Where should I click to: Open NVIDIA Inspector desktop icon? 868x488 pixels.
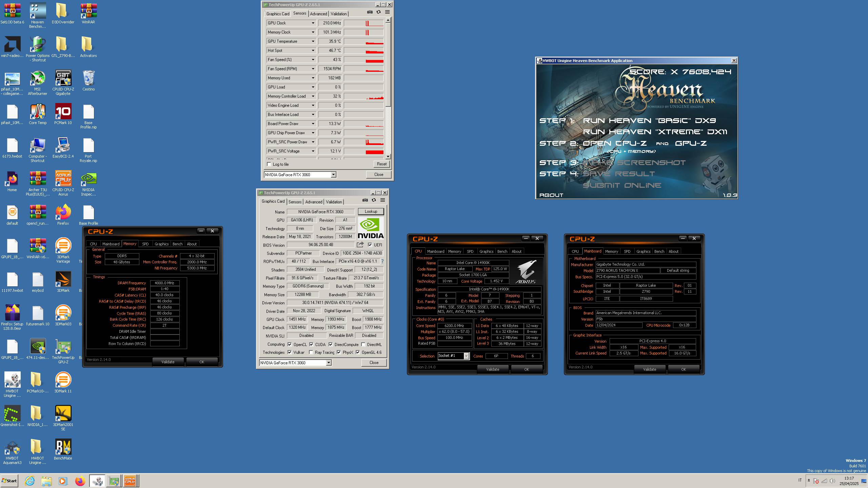point(88,184)
